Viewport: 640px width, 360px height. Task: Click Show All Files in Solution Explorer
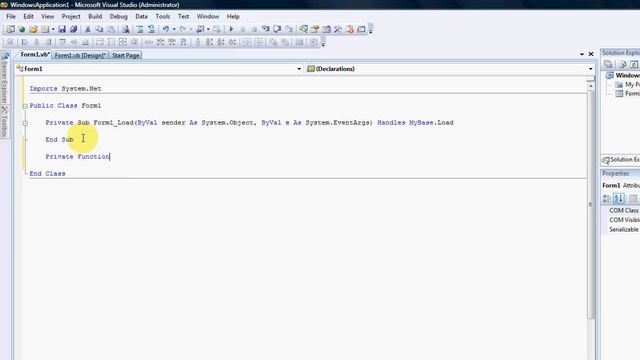point(622,64)
